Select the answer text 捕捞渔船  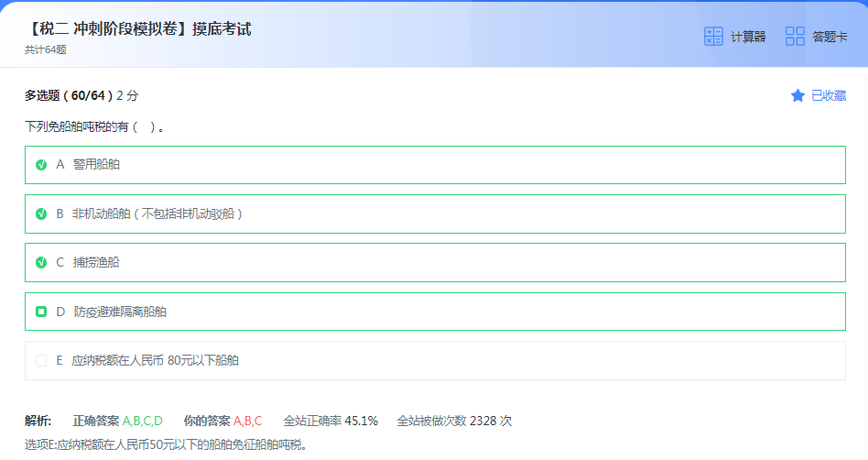coord(96,262)
